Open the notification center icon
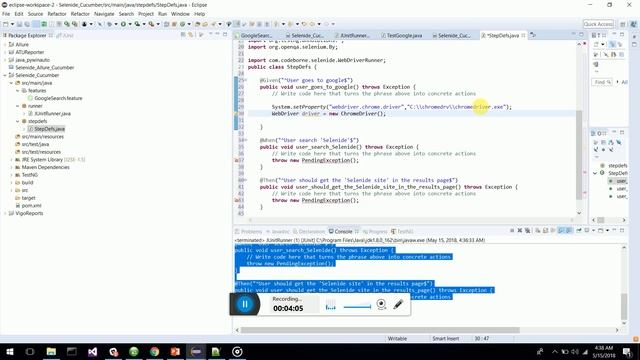 (x=627, y=351)
